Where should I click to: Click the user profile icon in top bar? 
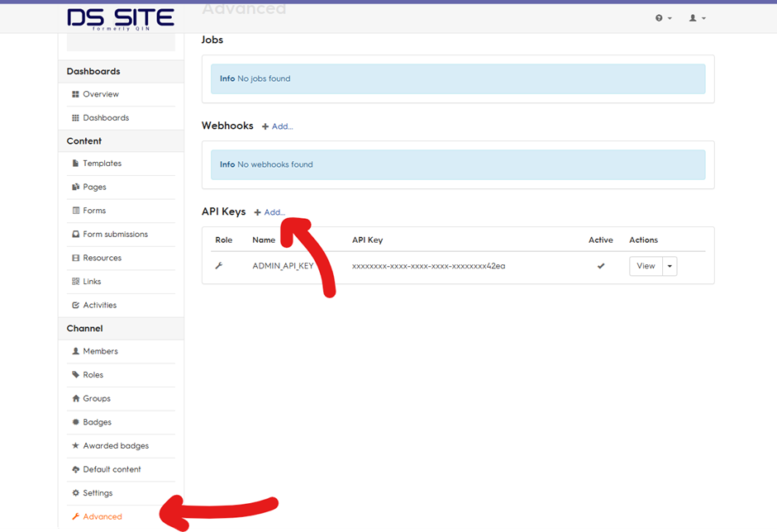pos(694,17)
